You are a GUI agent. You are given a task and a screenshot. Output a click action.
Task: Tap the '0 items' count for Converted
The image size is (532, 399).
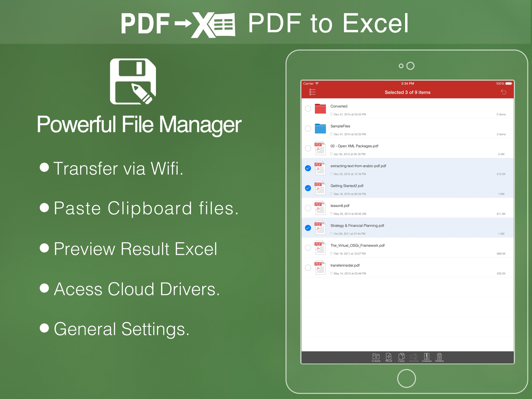pyautogui.click(x=501, y=114)
